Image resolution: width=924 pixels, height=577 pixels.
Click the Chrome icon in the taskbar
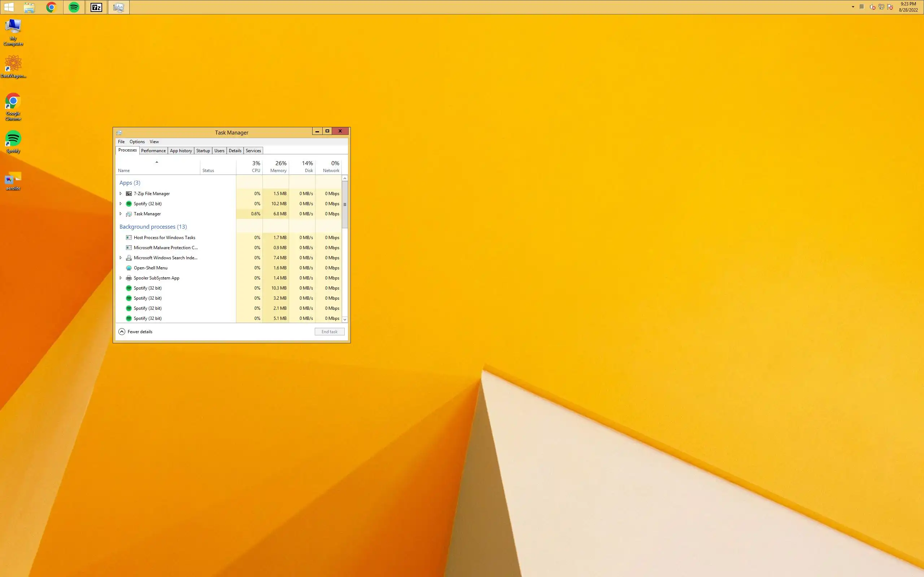[52, 7]
